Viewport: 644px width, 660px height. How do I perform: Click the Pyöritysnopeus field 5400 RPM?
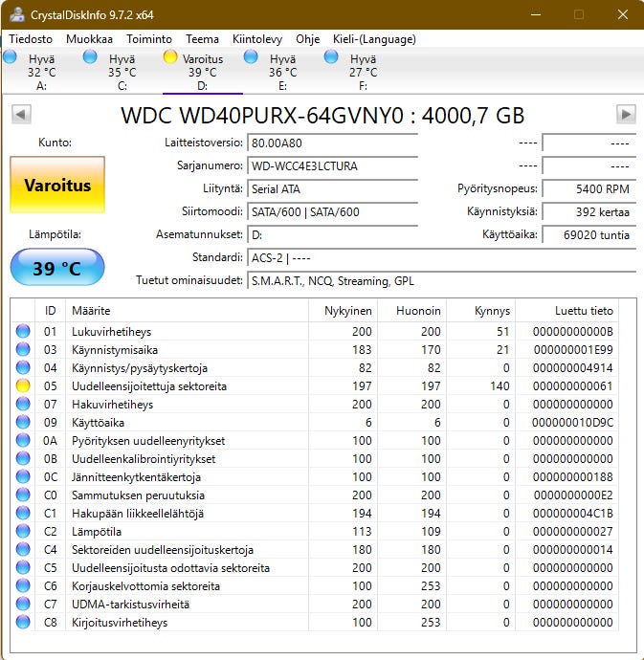(588, 189)
